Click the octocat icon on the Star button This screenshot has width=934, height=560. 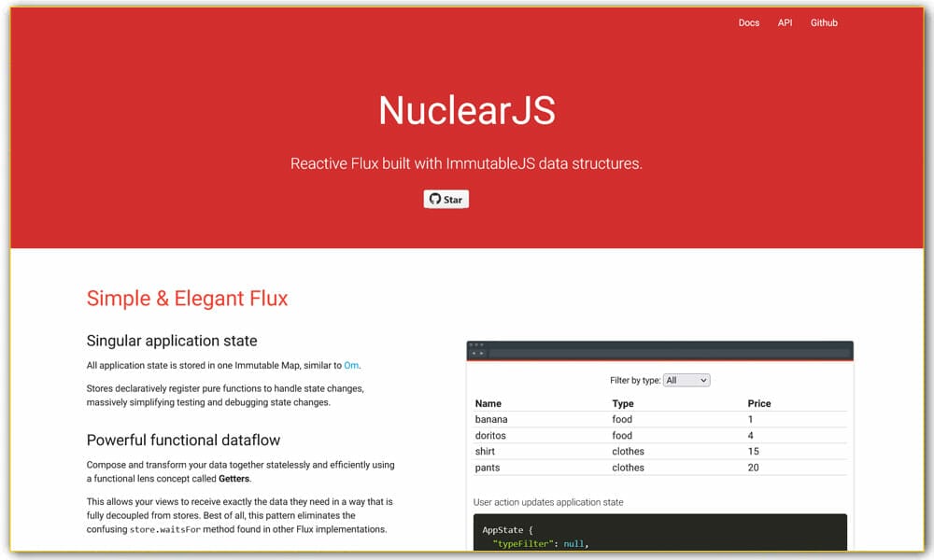pyautogui.click(x=435, y=198)
